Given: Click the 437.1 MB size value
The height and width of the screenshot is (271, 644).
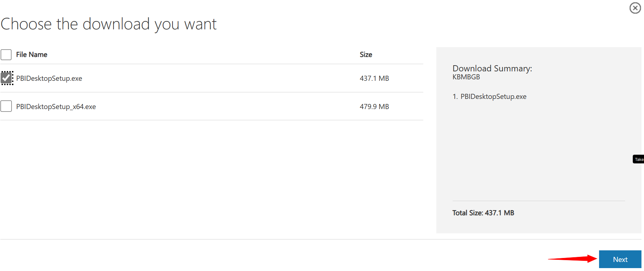Looking at the screenshot, I should click(x=374, y=78).
